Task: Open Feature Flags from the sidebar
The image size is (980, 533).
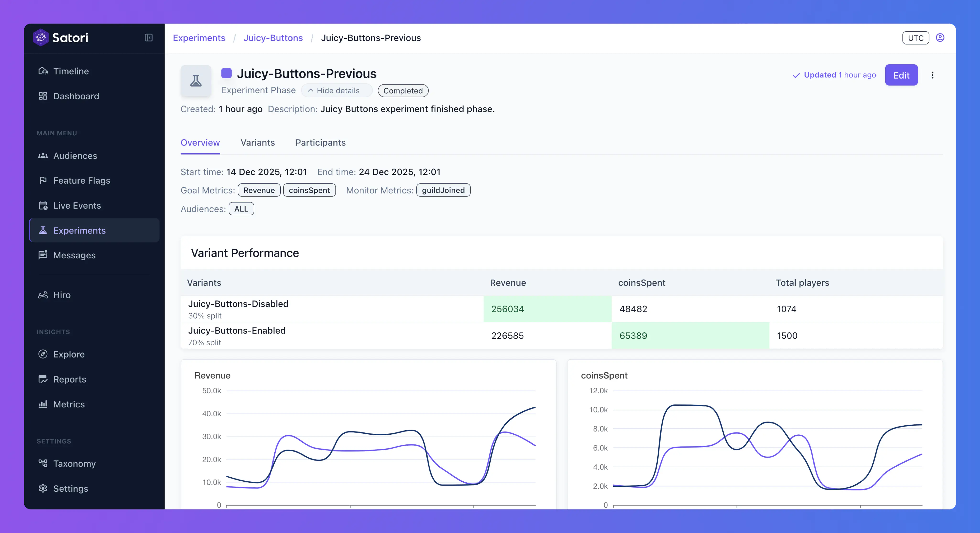Action: pyautogui.click(x=82, y=180)
